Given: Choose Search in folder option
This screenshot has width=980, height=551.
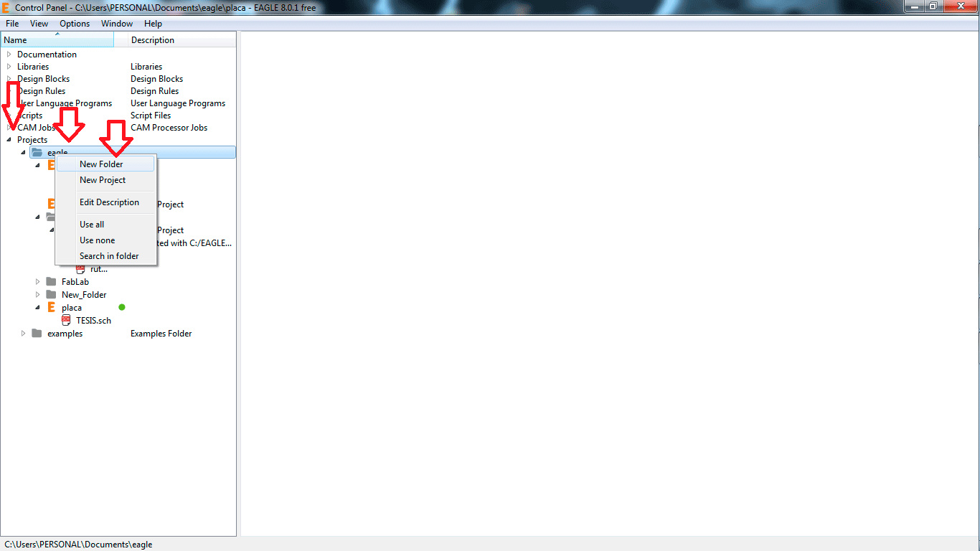Looking at the screenshot, I should coord(105,256).
